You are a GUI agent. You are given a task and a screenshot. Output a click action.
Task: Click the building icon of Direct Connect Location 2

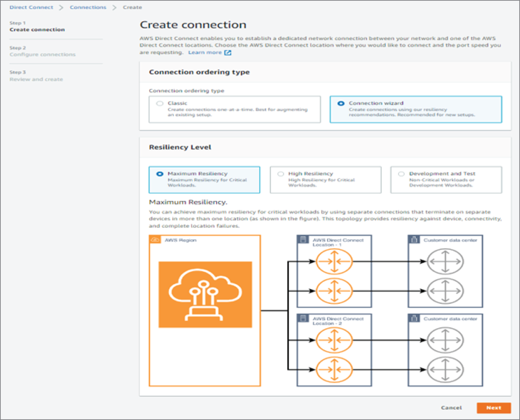303,318
